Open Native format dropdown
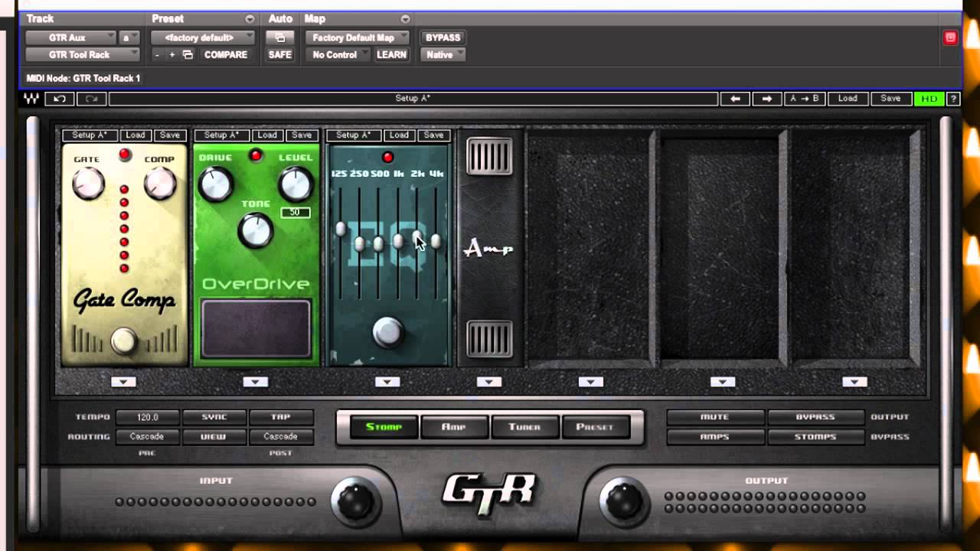980x551 pixels. point(443,55)
